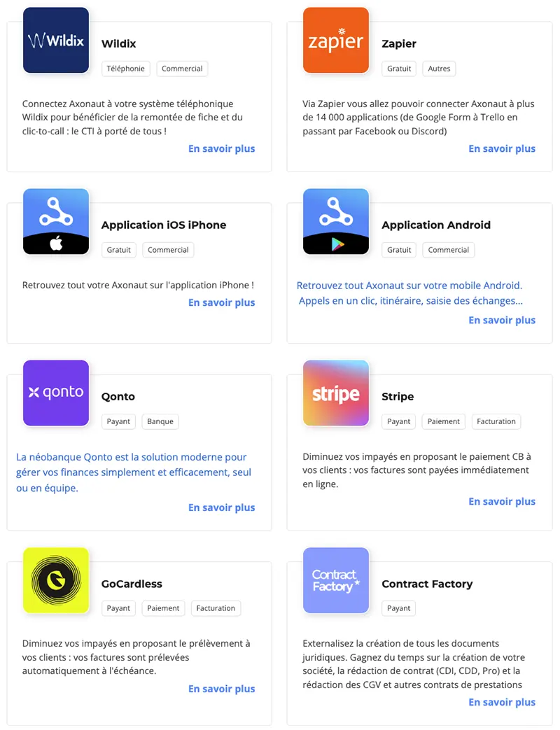Open the Contract Factory logo tile
Screen dimensions: 560x730
point(335,580)
